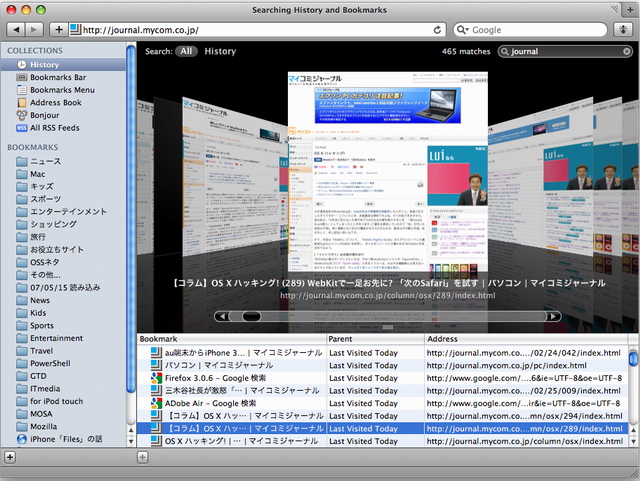640x481 pixels.
Task: Open Google search magnifier menu
Action: (463, 30)
